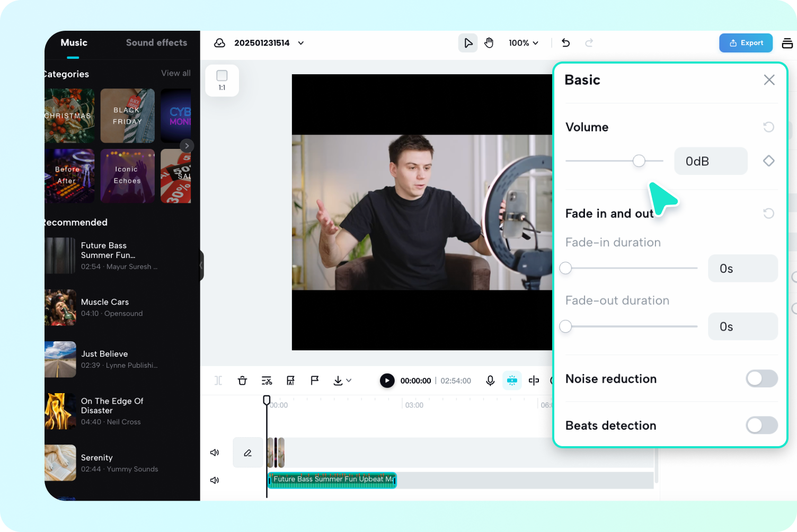Enable the Noise reduction toggle
797x532 pixels.
point(761,379)
